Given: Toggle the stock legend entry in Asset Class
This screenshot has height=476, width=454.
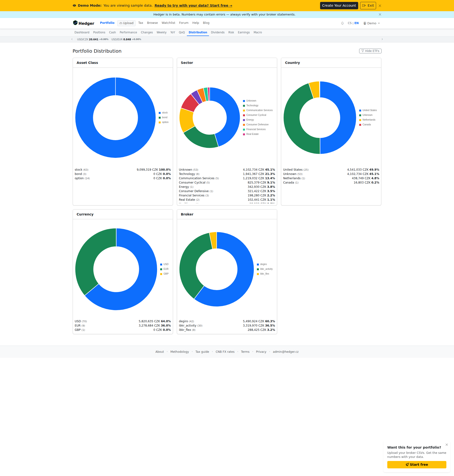Looking at the screenshot, I should pyautogui.click(x=163, y=113).
